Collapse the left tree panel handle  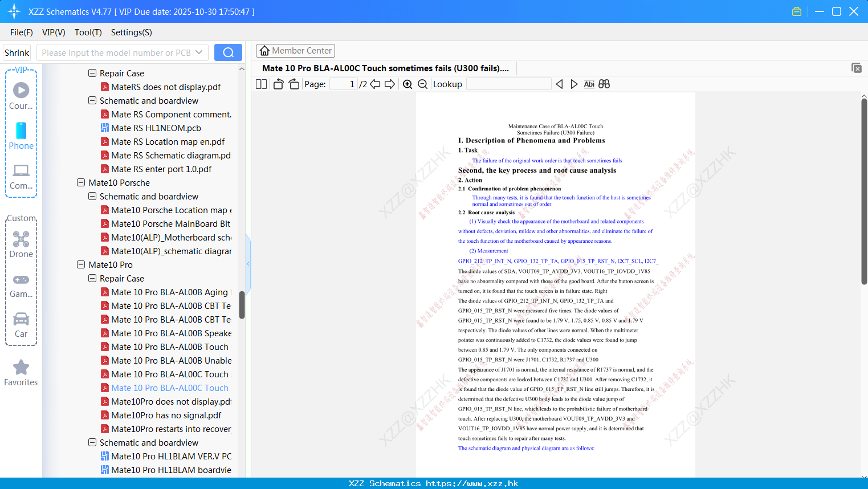pyautogui.click(x=248, y=263)
